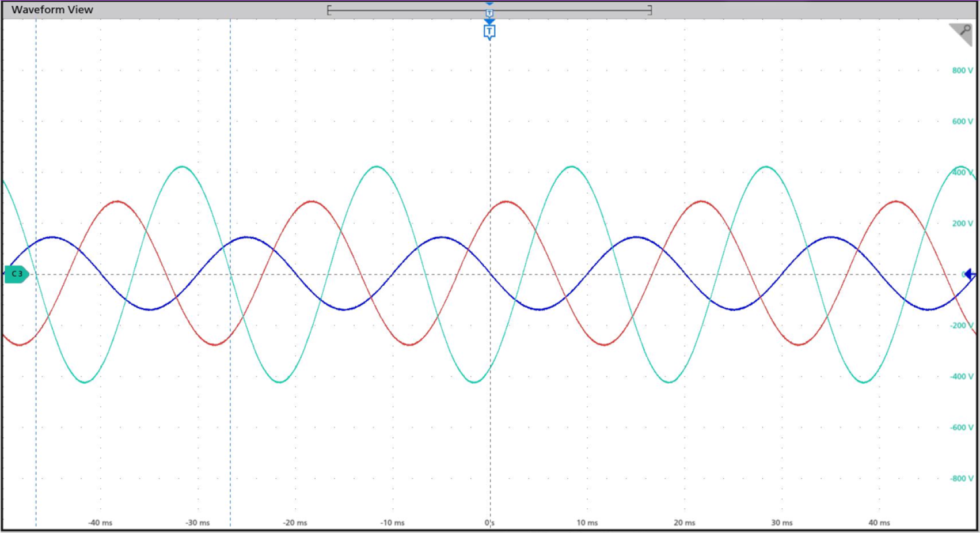The height and width of the screenshot is (533, 980).
Task: Click the -600 V scale label
Action: click(961, 428)
